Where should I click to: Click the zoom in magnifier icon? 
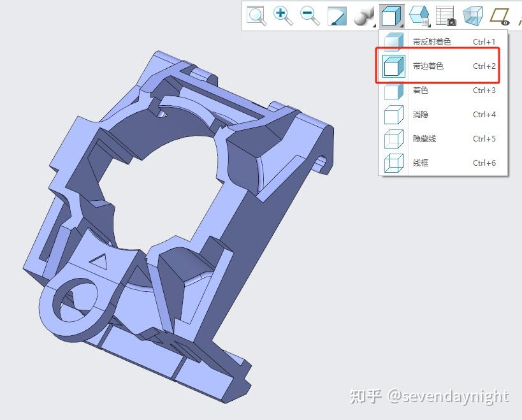pyautogui.click(x=283, y=16)
